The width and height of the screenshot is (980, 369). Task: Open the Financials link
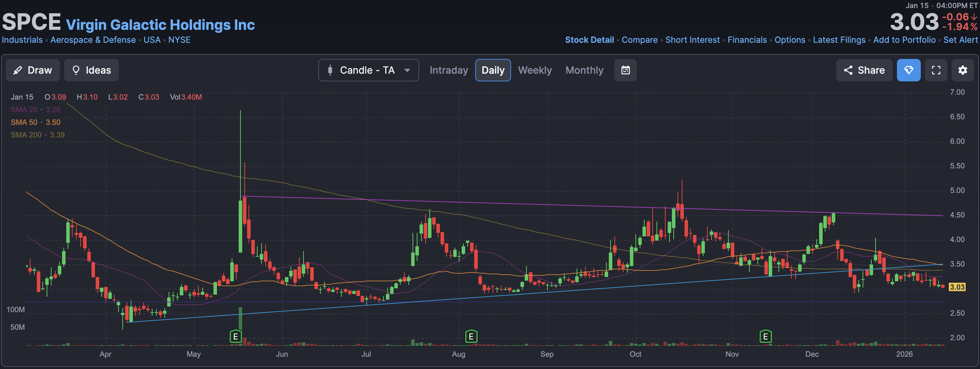[x=747, y=40]
